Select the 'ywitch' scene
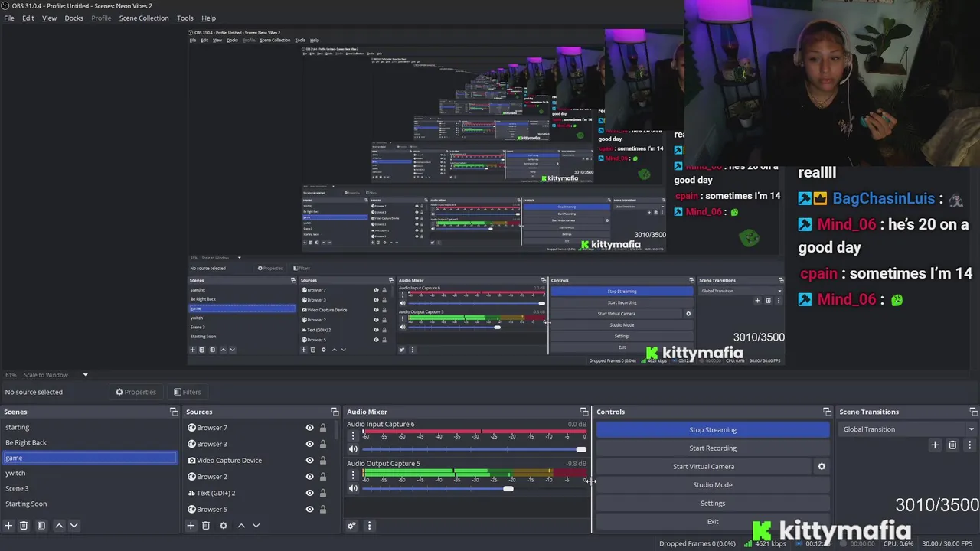Screen dimensions: 980x551 90,474
